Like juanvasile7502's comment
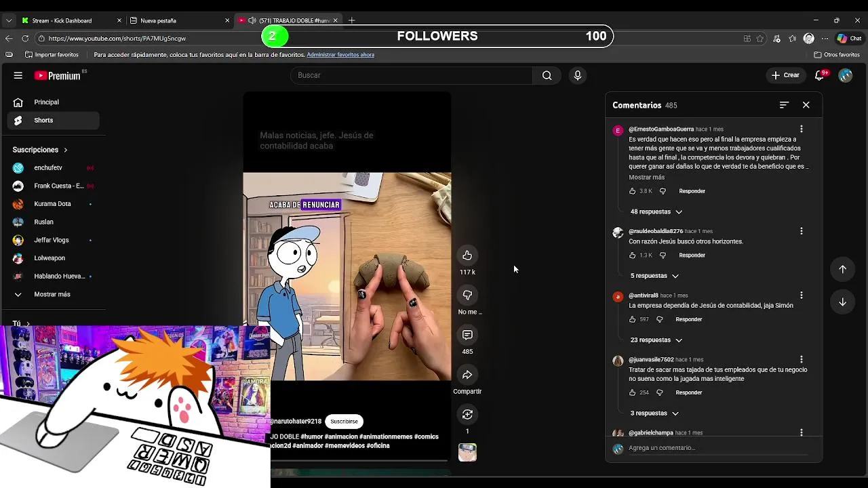The width and height of the screenshot is (868, 488). point(632,392)
